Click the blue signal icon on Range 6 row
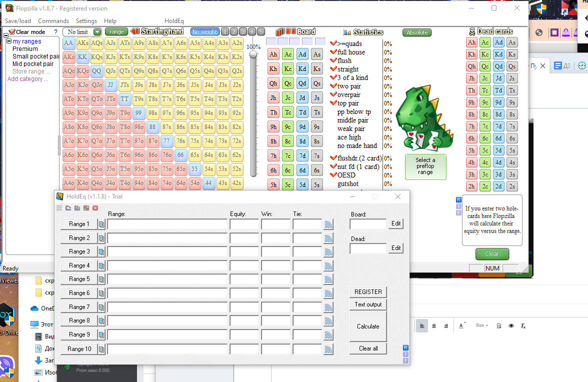588x382 pixels. click(x=328, y=293)
